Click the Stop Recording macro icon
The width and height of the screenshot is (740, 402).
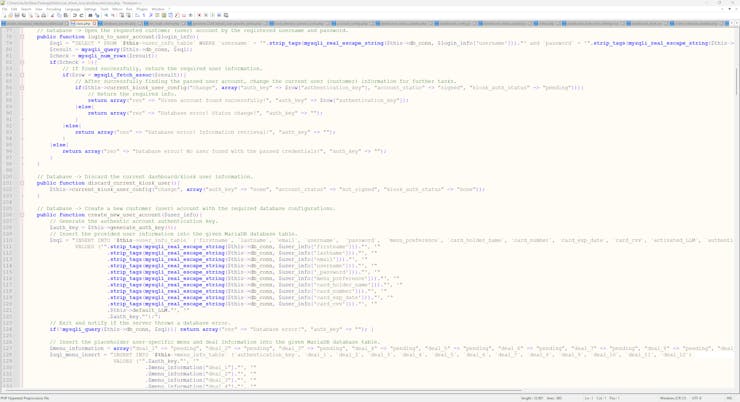point(206,15)
